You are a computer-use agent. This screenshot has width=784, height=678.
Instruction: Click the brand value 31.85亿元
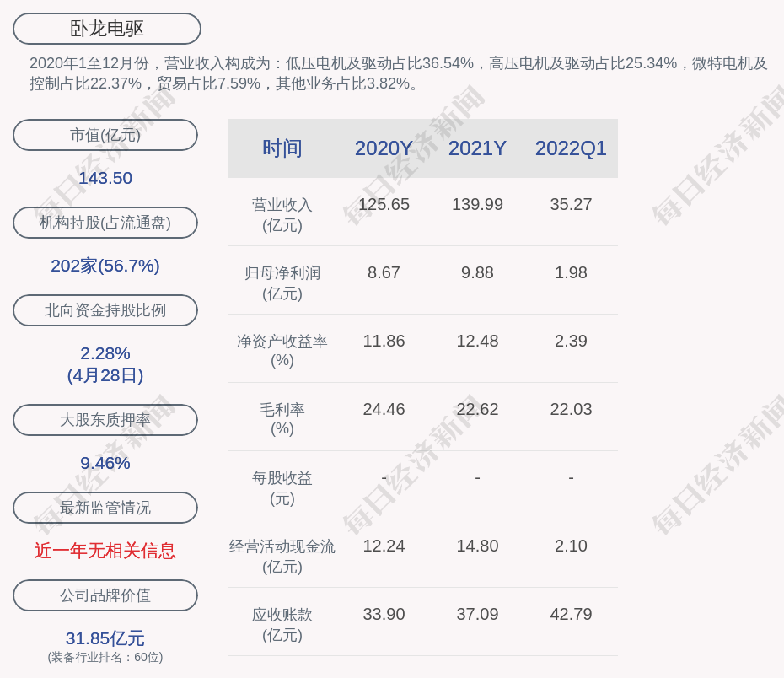[105, 638]
